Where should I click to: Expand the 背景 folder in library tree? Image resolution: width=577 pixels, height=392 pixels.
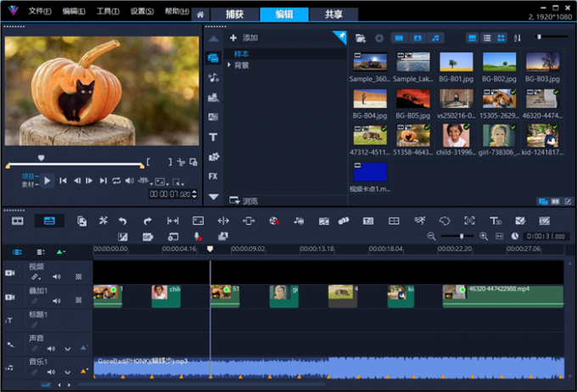pos(229,65)
